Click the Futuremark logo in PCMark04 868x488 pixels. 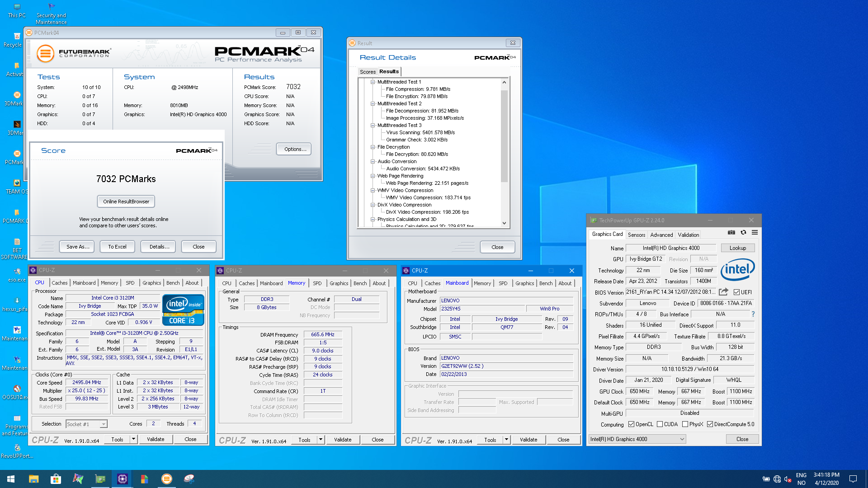73,53
